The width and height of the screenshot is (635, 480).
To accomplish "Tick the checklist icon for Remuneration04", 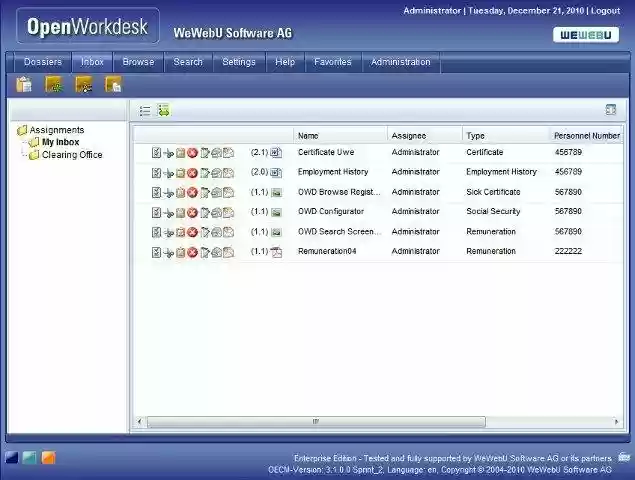I will (x=156, y=252).
